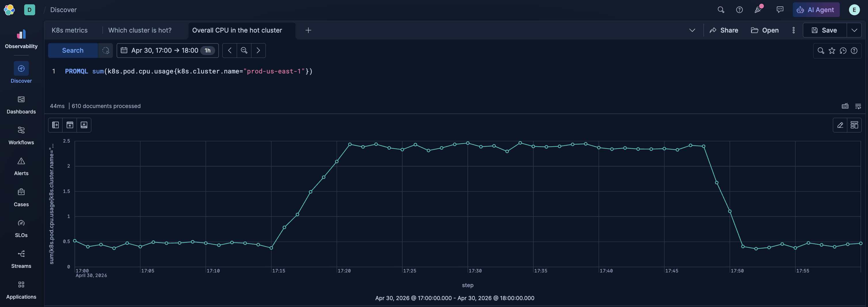Select Overall CPU in the hot cluster tab

point(237,30)
